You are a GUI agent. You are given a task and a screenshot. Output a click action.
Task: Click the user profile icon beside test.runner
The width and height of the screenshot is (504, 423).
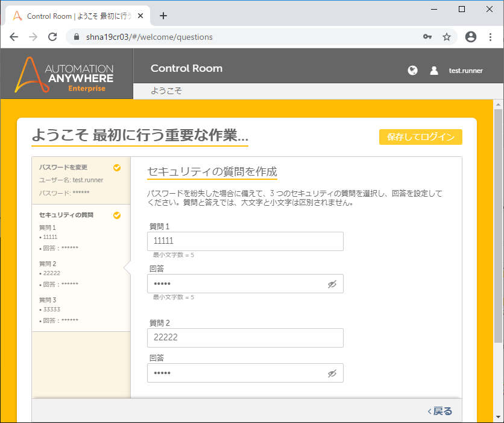(434, 71)
